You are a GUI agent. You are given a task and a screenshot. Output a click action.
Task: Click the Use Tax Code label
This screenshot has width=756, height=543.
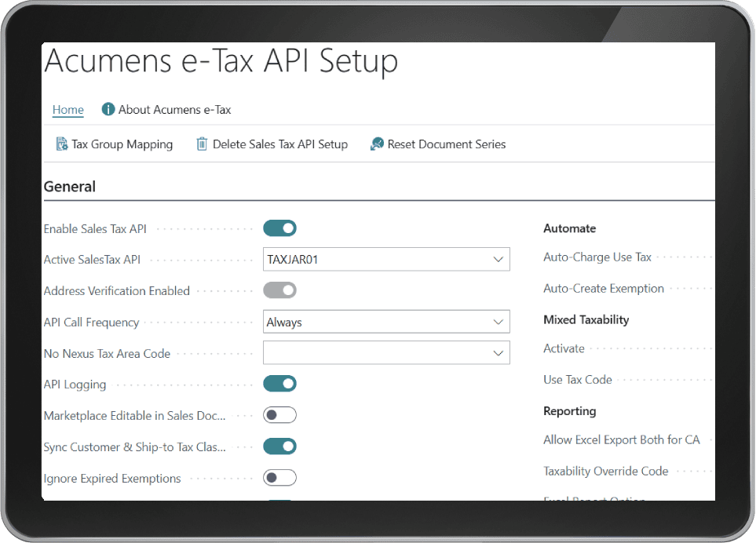[x=578, y=380]
